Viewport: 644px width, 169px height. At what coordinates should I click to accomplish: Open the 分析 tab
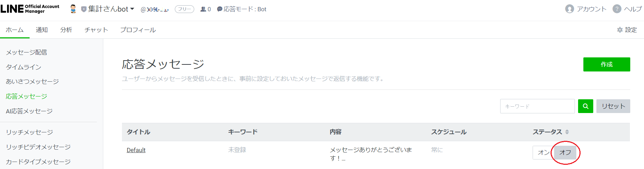pos(66,30)
